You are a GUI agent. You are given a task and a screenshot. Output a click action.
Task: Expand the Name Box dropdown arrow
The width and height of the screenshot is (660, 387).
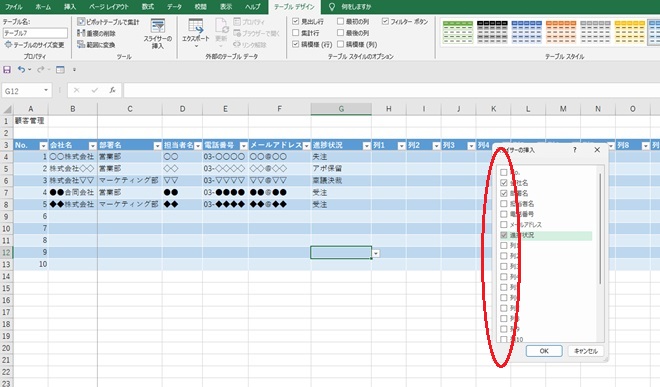pyautogui.click(x=46, y=90)
